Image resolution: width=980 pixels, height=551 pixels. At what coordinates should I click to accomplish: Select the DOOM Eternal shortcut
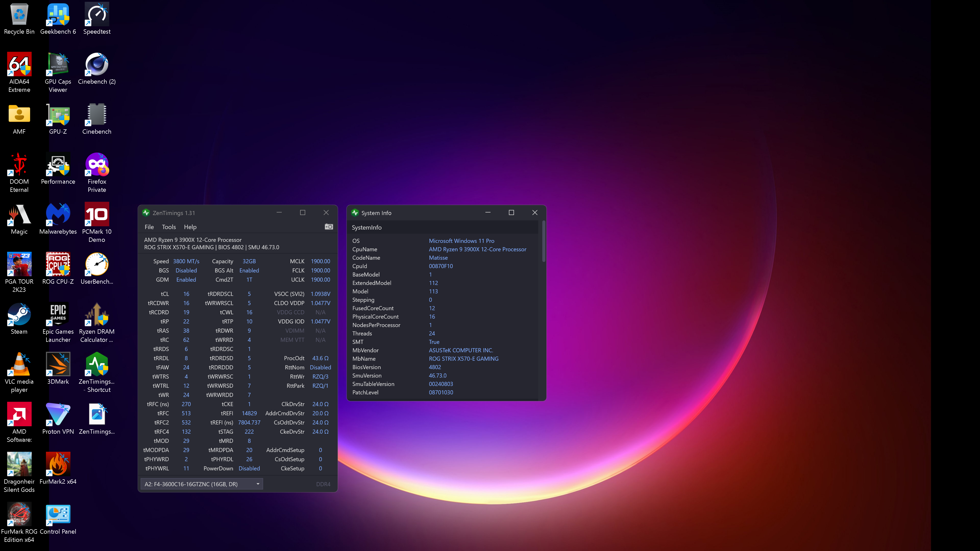click(x=19, y=173)
